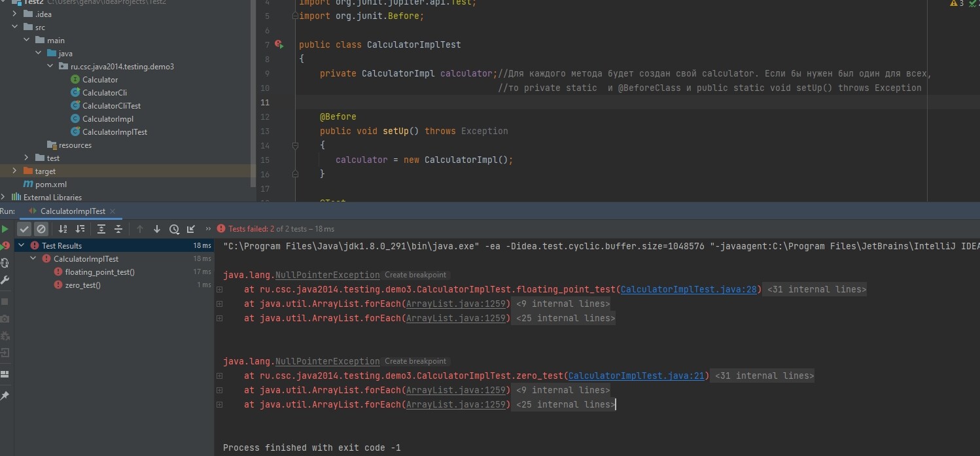Expand the target folder

tap(14, 171)
